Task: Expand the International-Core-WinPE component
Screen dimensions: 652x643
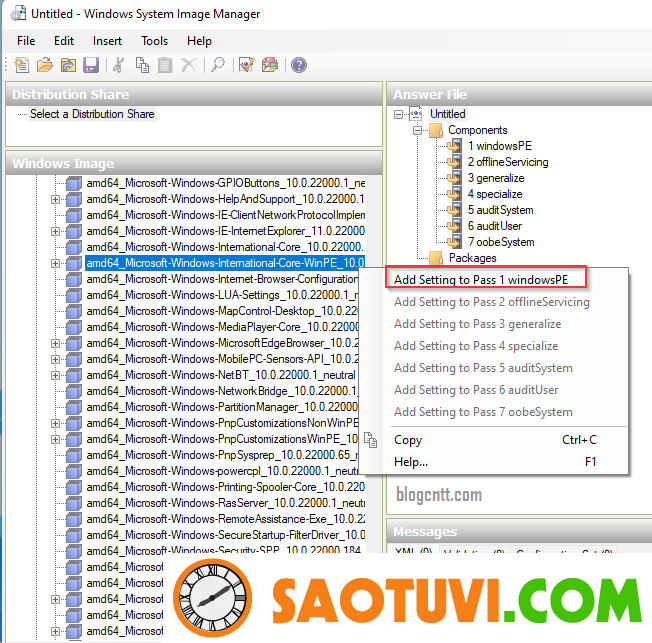Action: (55, 263)
